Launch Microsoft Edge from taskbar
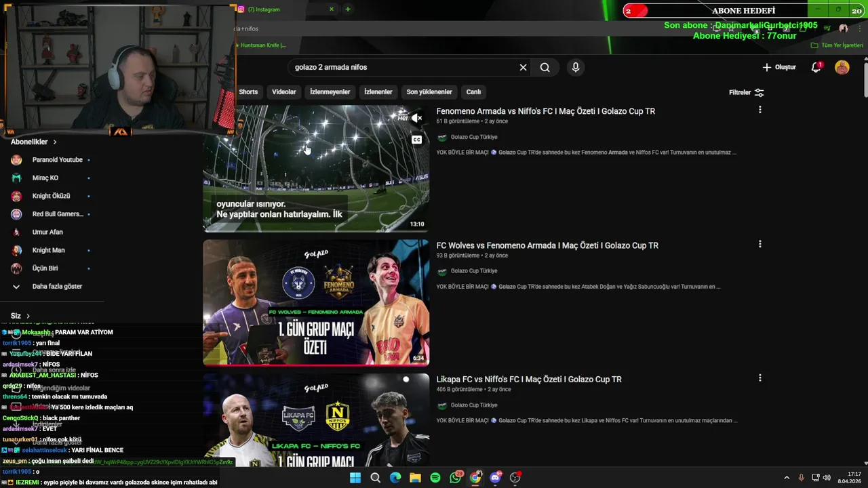 [395, 478]
